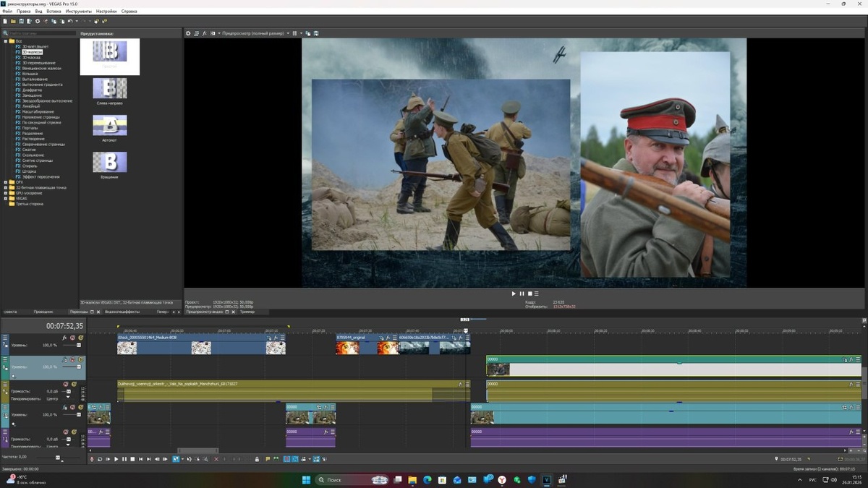The image size is (868, 488).
Task: Click the Undo arrow in the main toolbar
Action: click(x=70, y=21)
